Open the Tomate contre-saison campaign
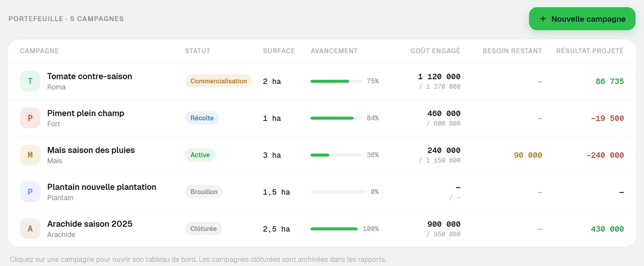The image size is (644, 266). pos(322,81)
